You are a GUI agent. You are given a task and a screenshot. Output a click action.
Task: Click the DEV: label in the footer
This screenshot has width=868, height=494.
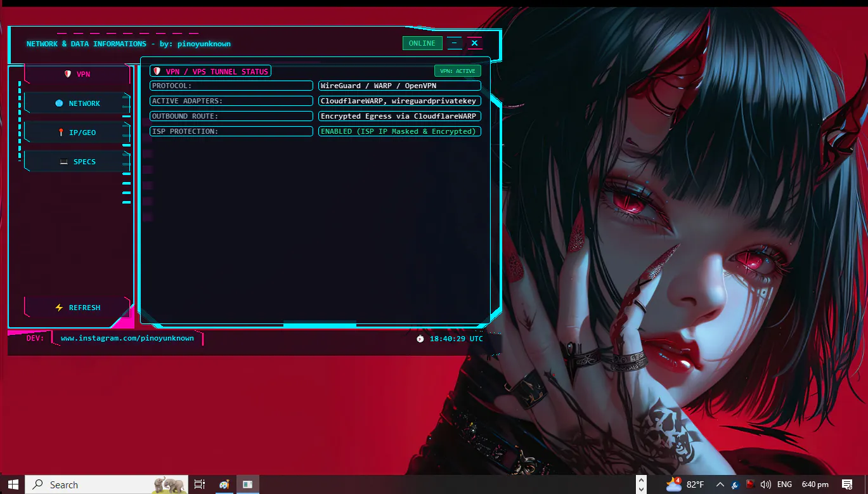tap(36, 338)
